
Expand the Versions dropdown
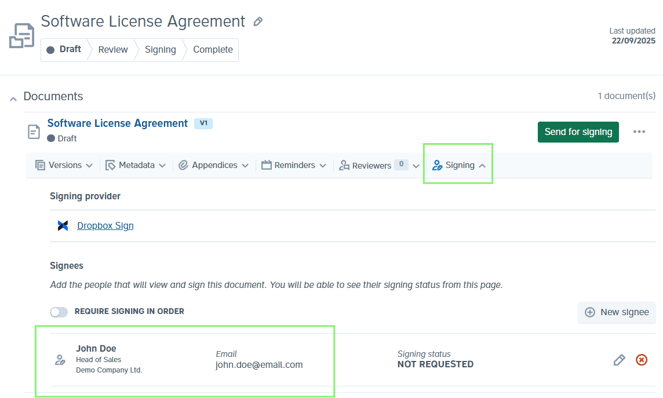tap(64, 165)
